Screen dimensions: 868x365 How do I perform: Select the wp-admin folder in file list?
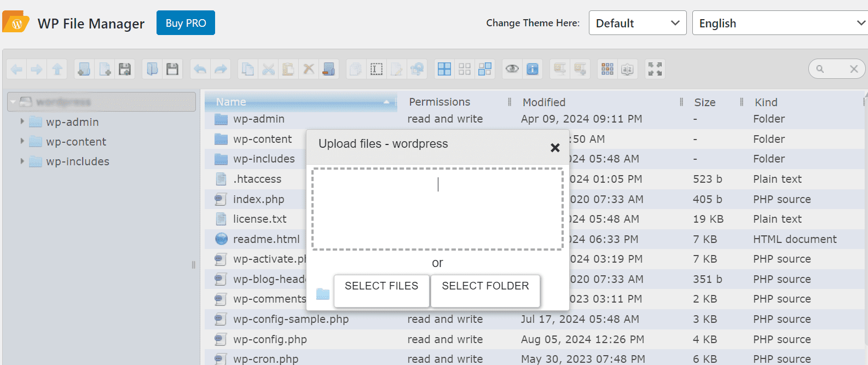[x=535, y=119]
